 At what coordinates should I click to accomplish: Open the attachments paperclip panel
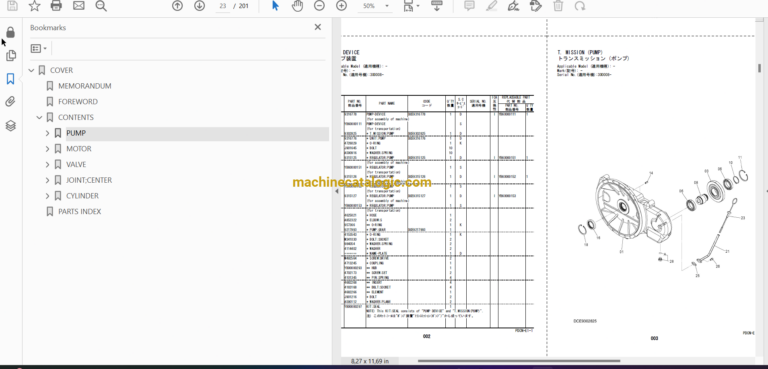coord(11,102)
